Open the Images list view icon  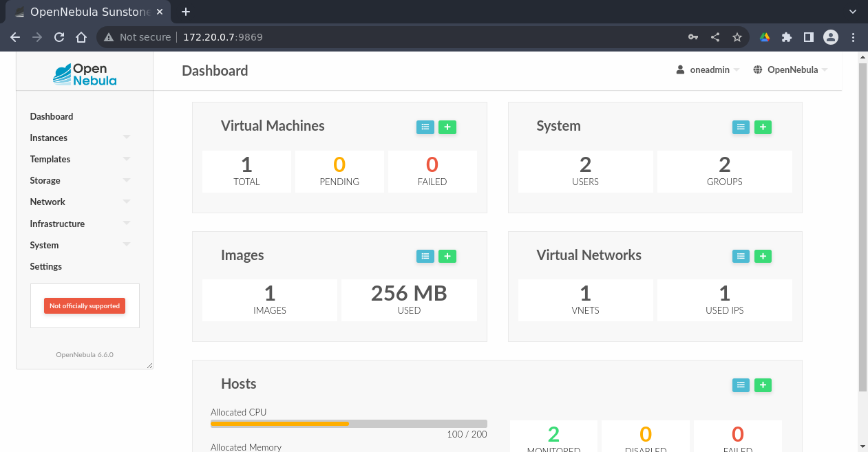pyautogui.click(x=425, y=257)
